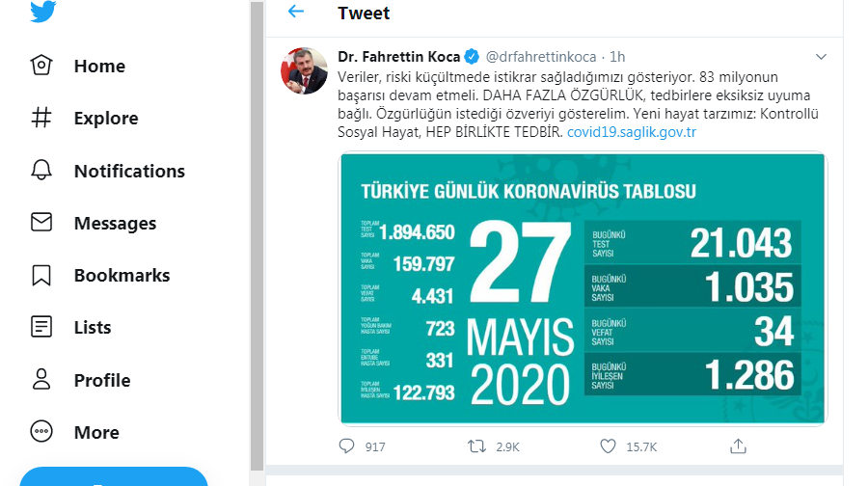Open Bookmarks in the sidebar
The height and width of the screenshot is (486, 868).
click(x=121, y=275)
